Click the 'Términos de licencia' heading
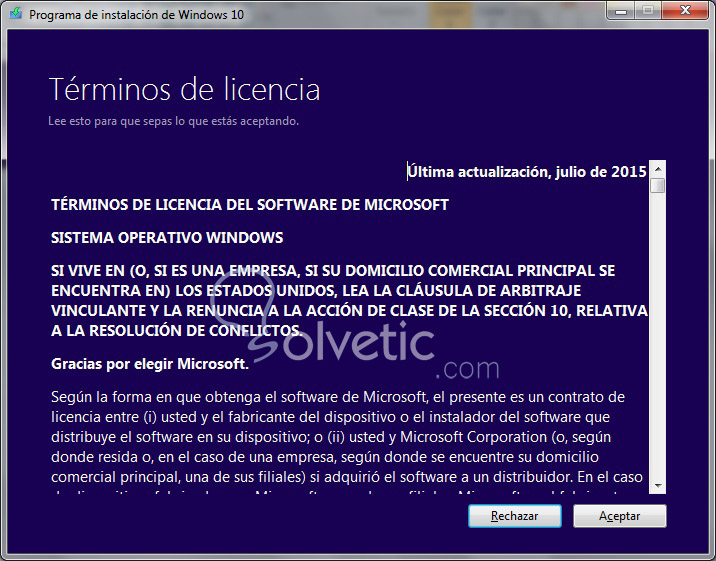Viewport: 716px width, 561px height. pos(184,89)
